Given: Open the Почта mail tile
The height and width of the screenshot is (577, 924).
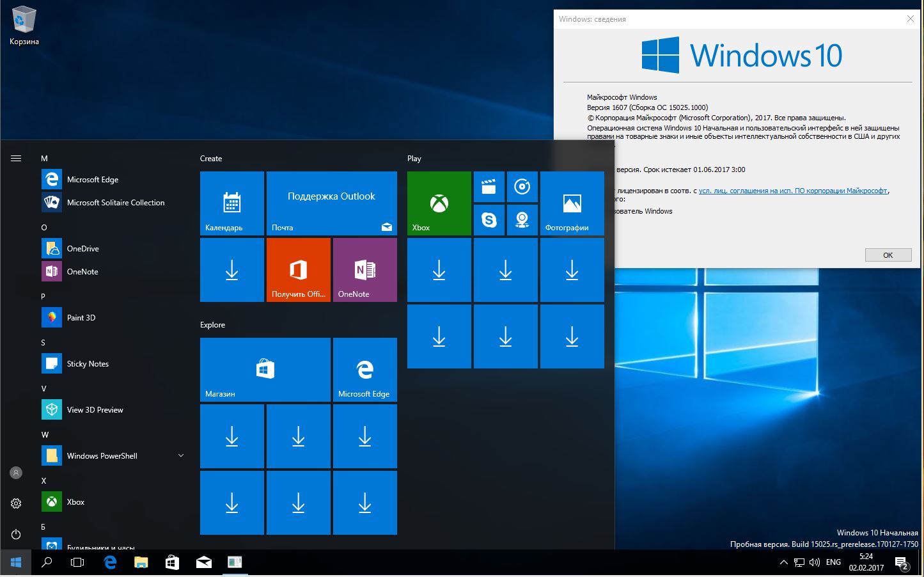Looking at the screenshot, I should (x=332, y=203).
